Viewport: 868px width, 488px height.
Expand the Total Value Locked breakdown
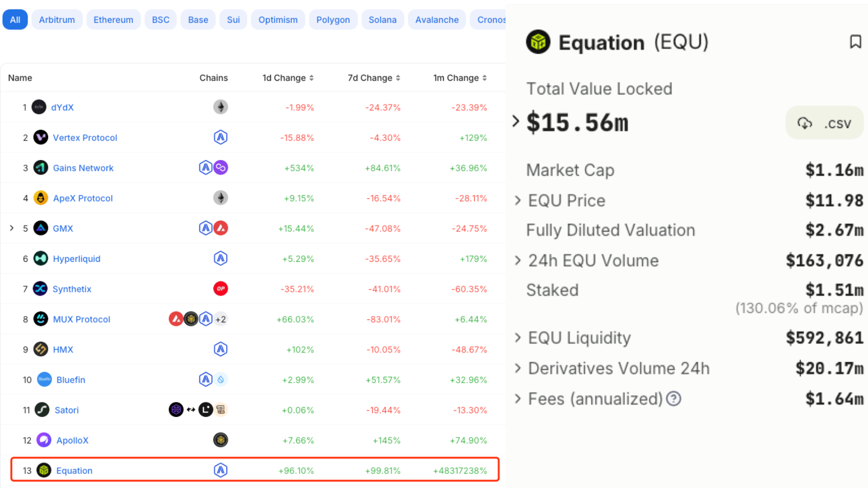[516, 121]
